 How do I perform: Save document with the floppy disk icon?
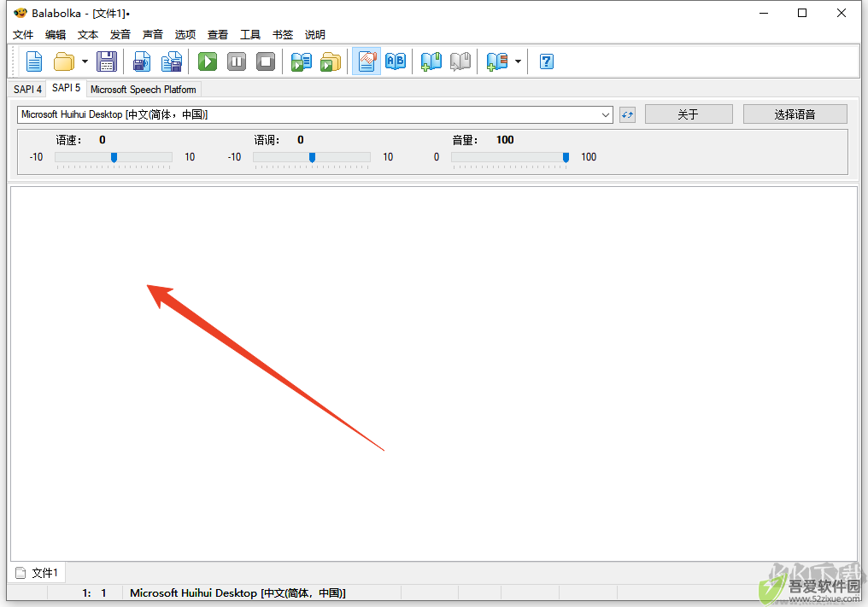[x=106, y=61]
